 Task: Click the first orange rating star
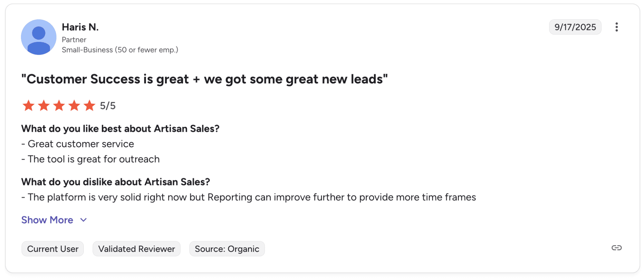28,106
